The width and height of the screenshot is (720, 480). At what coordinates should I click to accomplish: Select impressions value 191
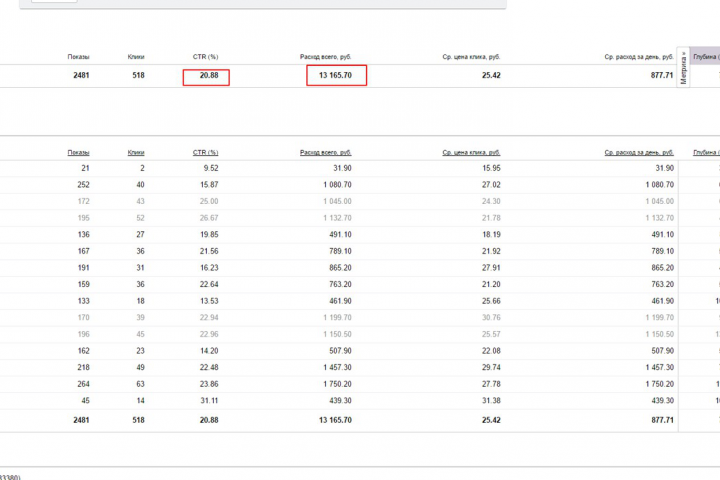point(83,268)
